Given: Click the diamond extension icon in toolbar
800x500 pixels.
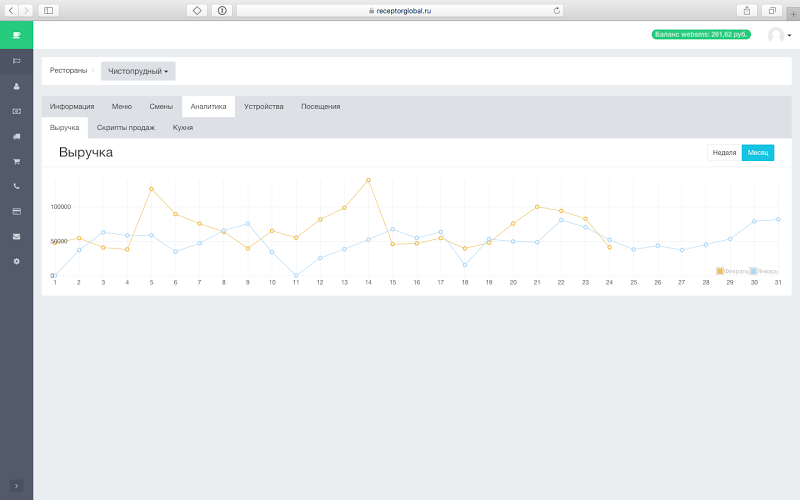Looking at the screenshot, I should (197, 10).
